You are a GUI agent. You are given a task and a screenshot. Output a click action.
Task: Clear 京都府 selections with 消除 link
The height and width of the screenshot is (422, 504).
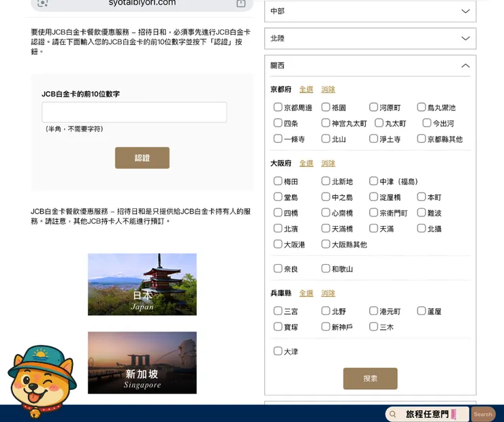pyautogui.click(x=328, y=89)
